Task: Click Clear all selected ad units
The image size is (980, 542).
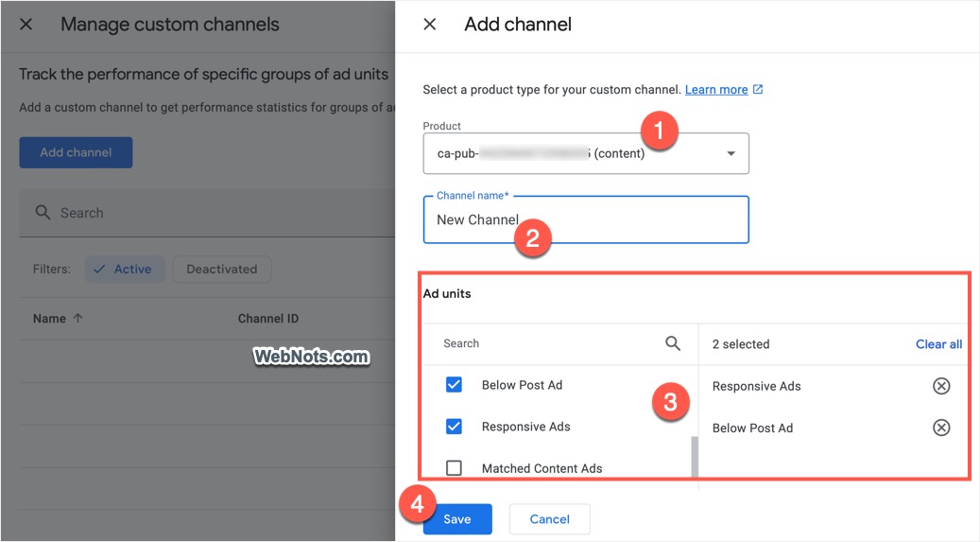Action: tap(938, 344)
